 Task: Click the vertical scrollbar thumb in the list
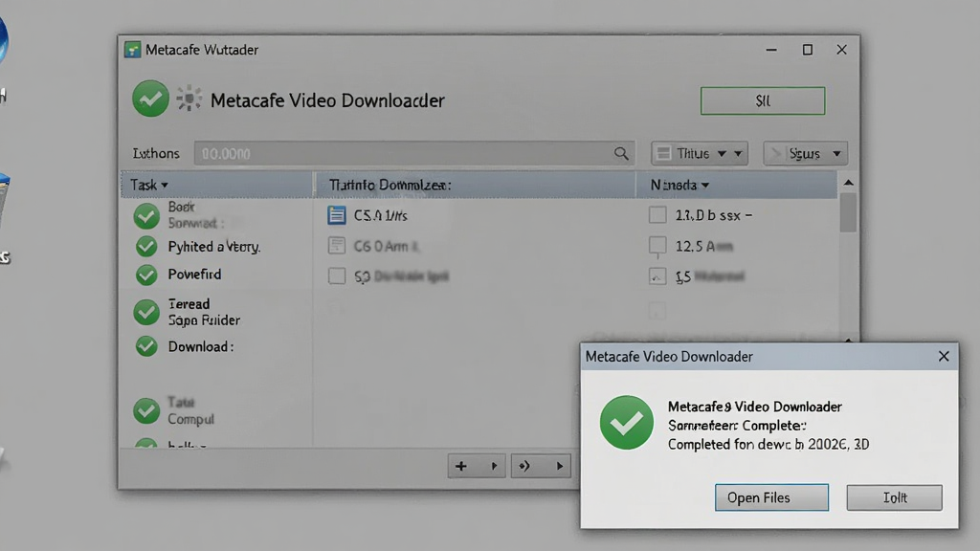point(848,212)
